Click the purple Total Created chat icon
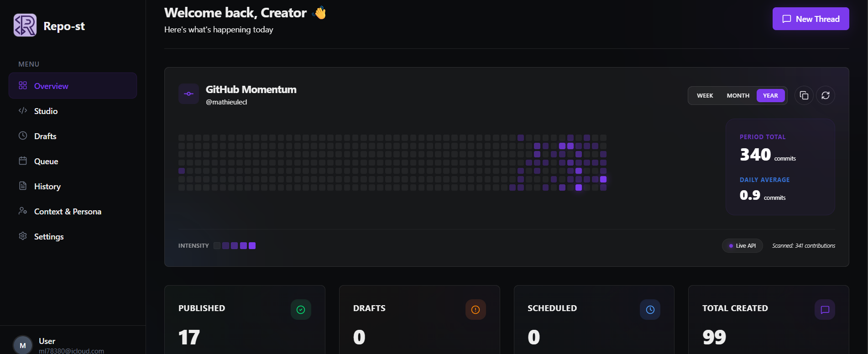This screenshot has height=354, width=868. click(825, 310)
